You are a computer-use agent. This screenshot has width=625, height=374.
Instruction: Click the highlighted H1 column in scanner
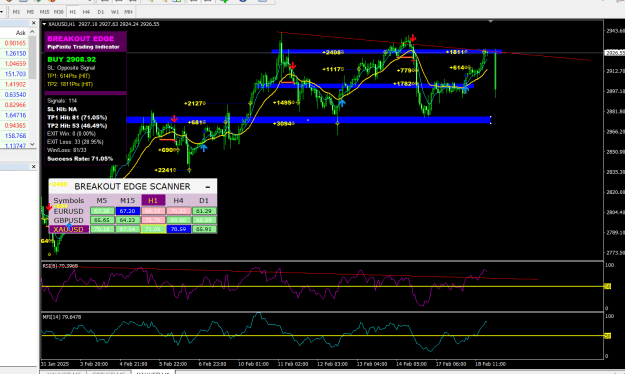coord(153,201)
